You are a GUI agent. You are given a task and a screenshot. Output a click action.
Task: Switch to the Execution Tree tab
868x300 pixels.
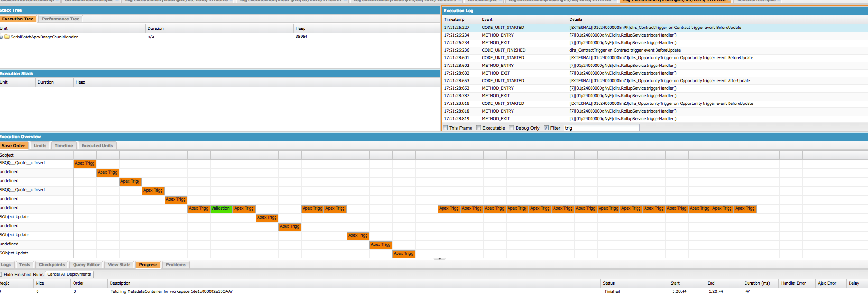[x=18, y=19]
